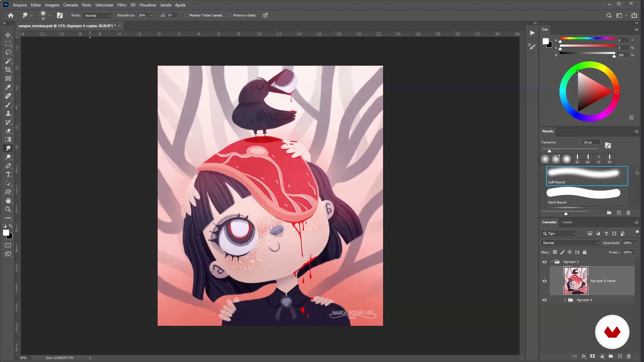Toggle lock all for layer
The height and width of the screenshot is (362, 644).
[585, 252]
